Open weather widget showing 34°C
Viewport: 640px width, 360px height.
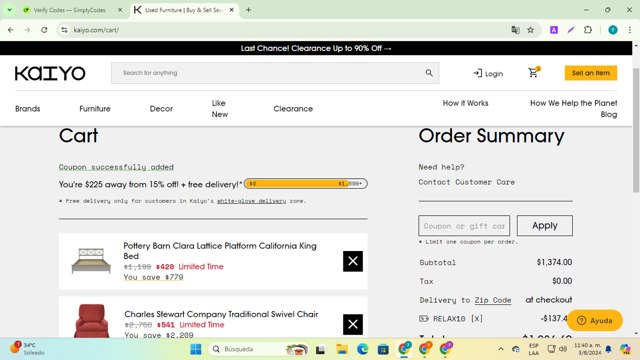click(27, 349)
